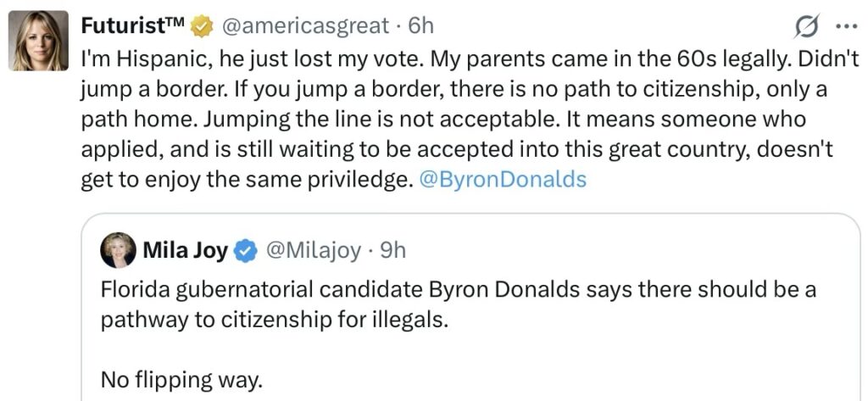The width and height of the screenshot is (868, 401).
Task: Click the gold verified badge beside Futurist
Action: click(201, 26)
